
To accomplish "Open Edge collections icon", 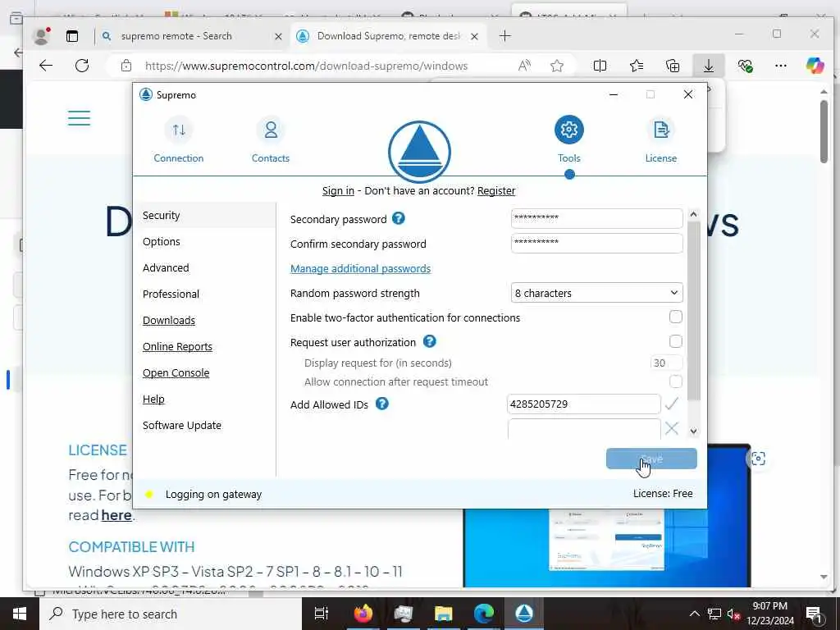I will pos(673,66).
